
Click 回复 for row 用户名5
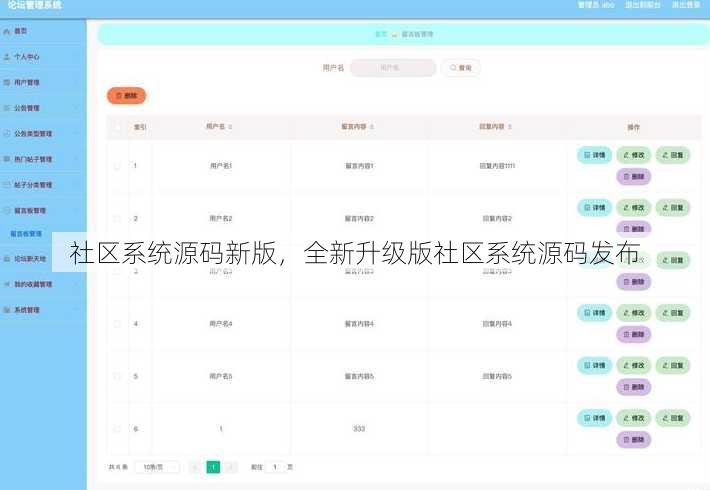click(673, 365)
